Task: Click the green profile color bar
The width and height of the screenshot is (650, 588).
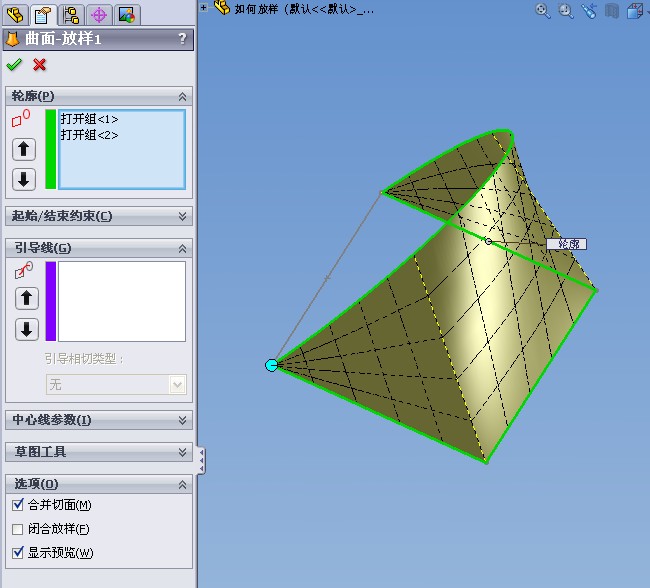Action: [51, 149]
